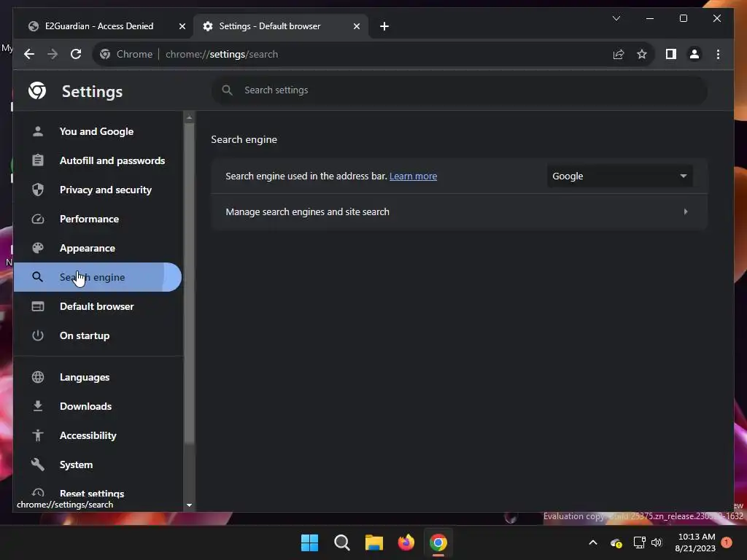Open Performance settings
The width and height of the screenshot is (747, 560).
tap(98, 219)
